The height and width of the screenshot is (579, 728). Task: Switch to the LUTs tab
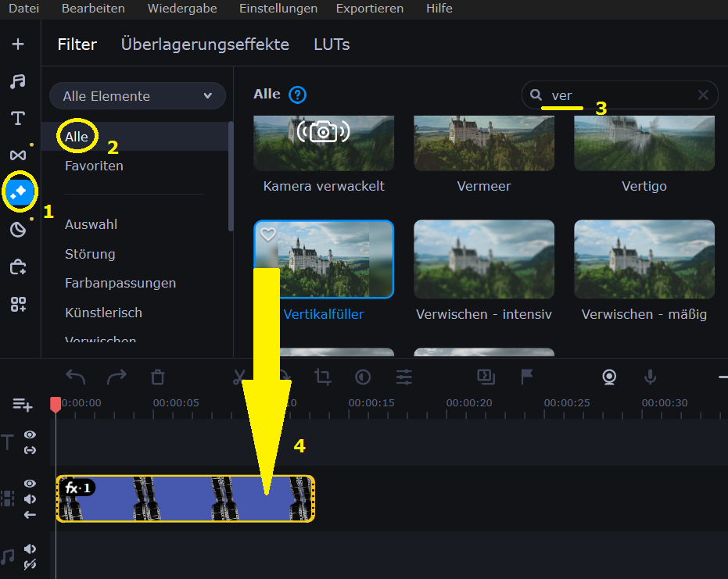(x=332, y=45)
